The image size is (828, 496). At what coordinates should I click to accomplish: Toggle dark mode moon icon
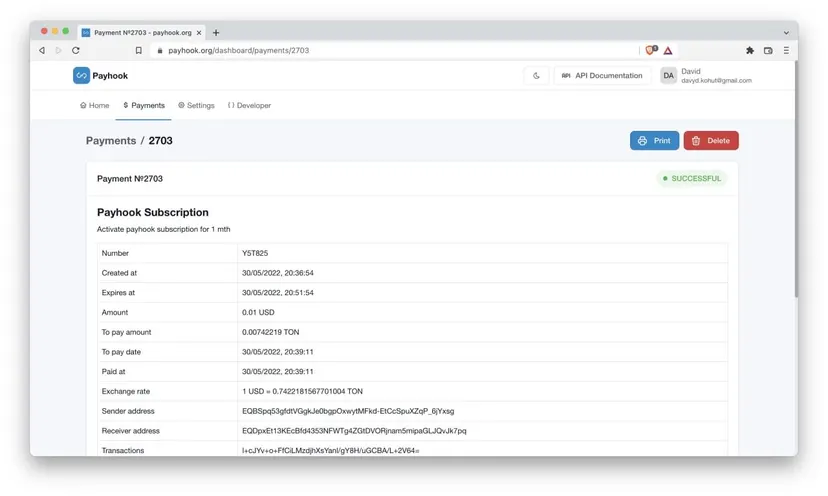[x=537, y=76]
